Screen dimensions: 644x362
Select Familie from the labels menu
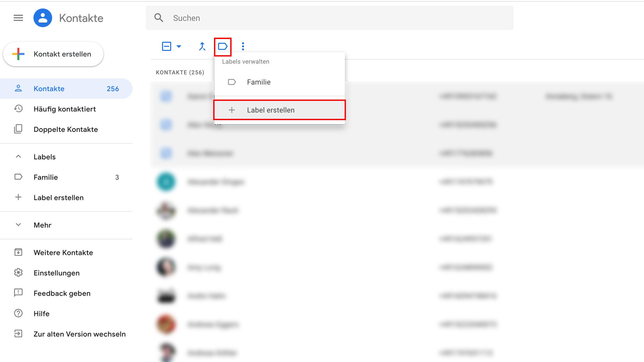(x=259, y=82)
